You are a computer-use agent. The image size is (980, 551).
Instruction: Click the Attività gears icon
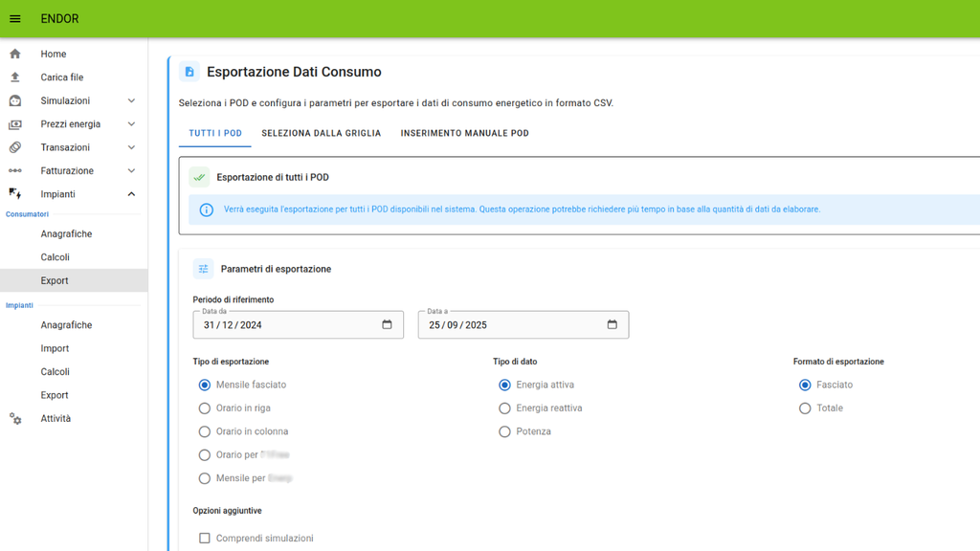(x=15, y=419)
